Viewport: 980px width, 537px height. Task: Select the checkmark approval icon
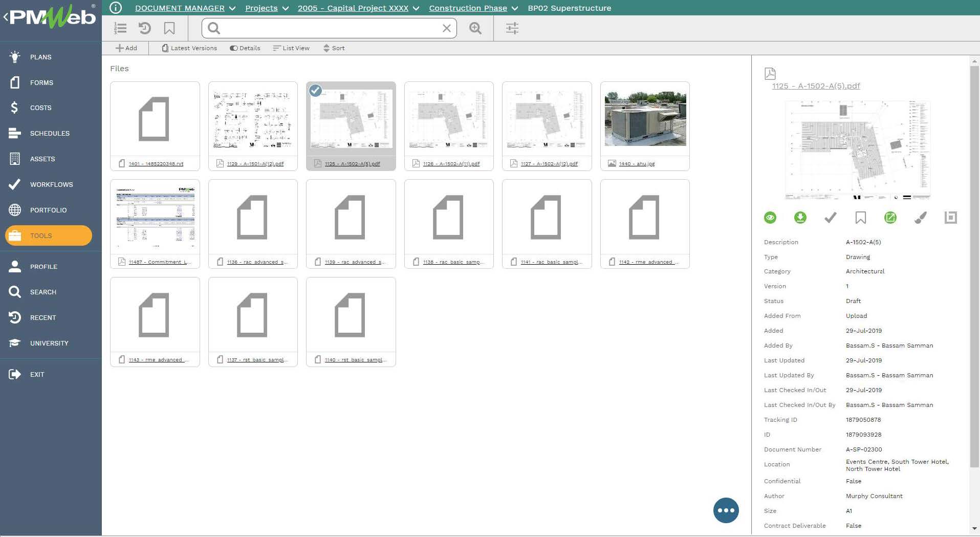point(830,217)
